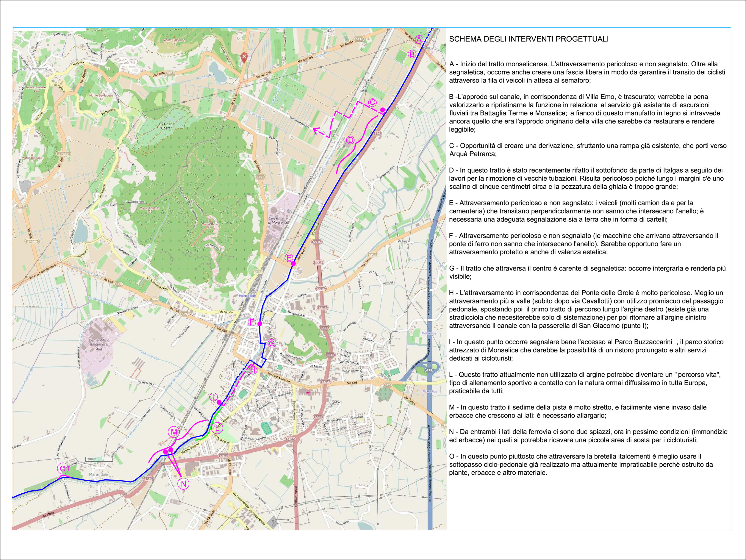Image resolution: width=746 pixels, height=560 pixels.
Task: Click the A13 motorway shield
Action: [429, 370]
